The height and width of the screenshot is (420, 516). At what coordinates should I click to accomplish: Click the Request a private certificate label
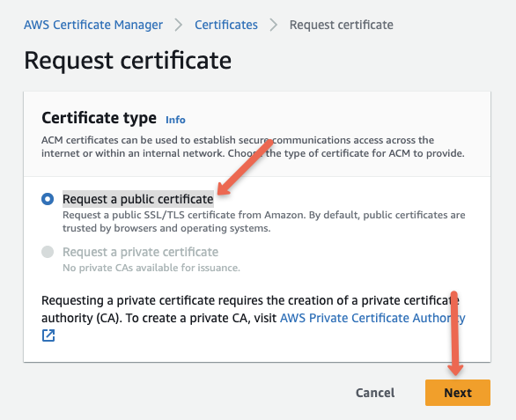pyautogui.click(x=141, y=252)
